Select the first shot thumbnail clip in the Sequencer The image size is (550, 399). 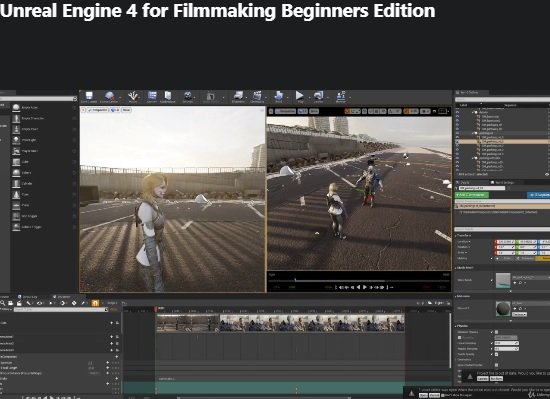click(188, 323)
